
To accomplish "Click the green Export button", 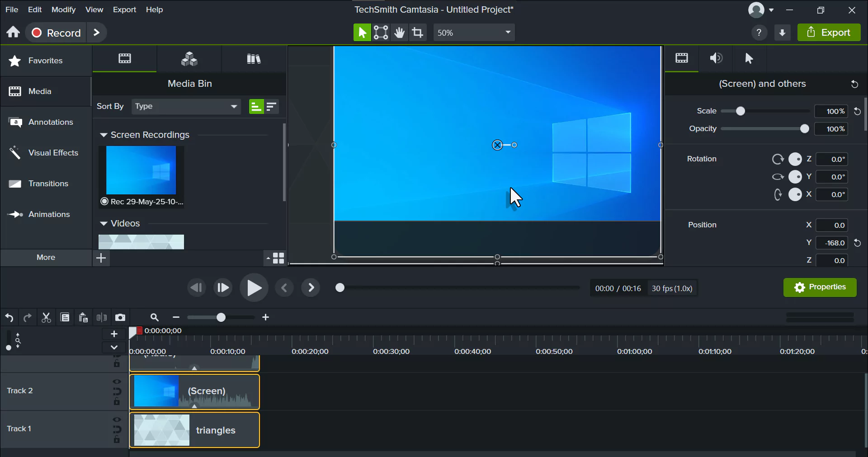I will click(829, 33).
